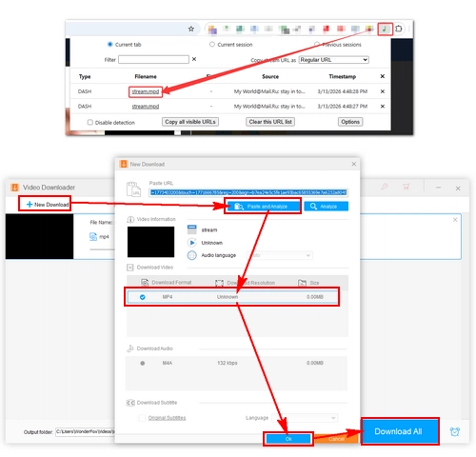Select the Previous sessions radio button
Screen dimensions: 476x457
coord(317,44)
